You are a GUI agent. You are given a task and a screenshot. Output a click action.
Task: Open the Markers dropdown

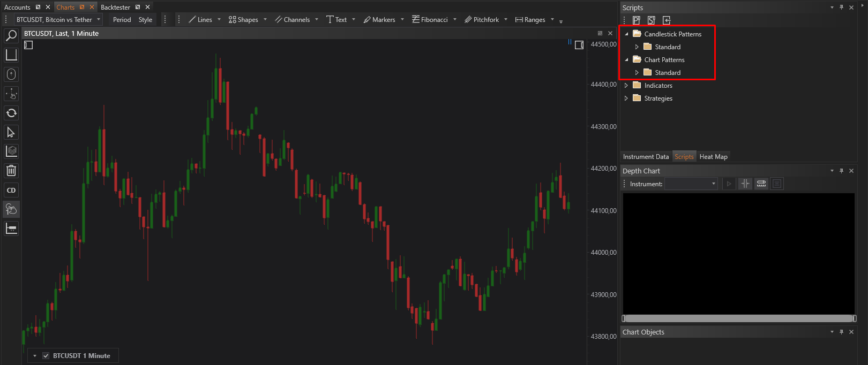402,20
